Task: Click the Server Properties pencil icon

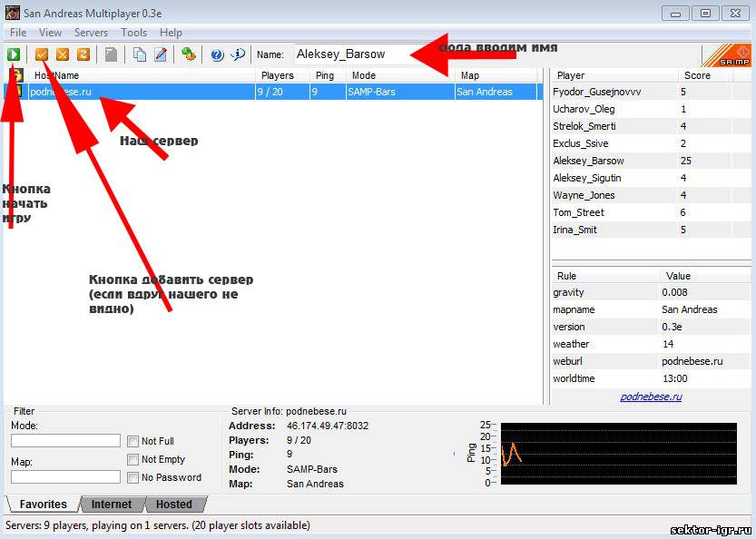Action: coord(161,54)
